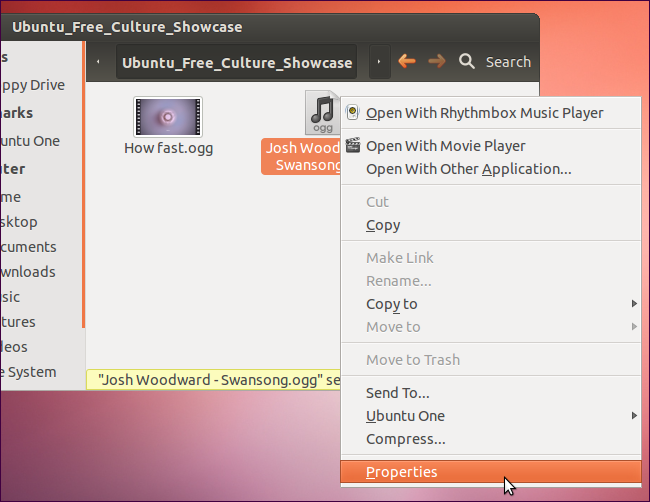The height and width of the screenshot is (502, 650).
Task: Click the orange sidebar scrollbar
Action: click(83, 184)
